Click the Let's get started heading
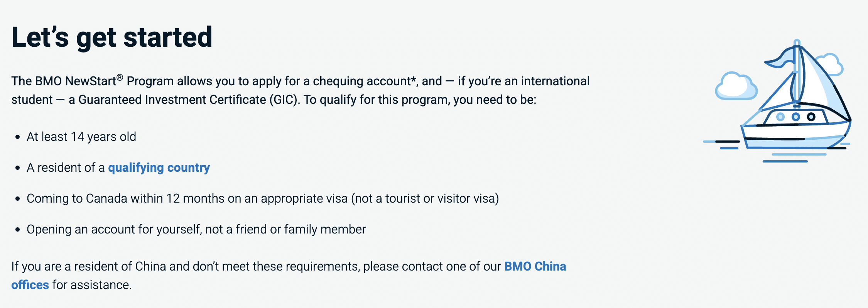Viewport: 868px width, 308px height. point(112,37)
